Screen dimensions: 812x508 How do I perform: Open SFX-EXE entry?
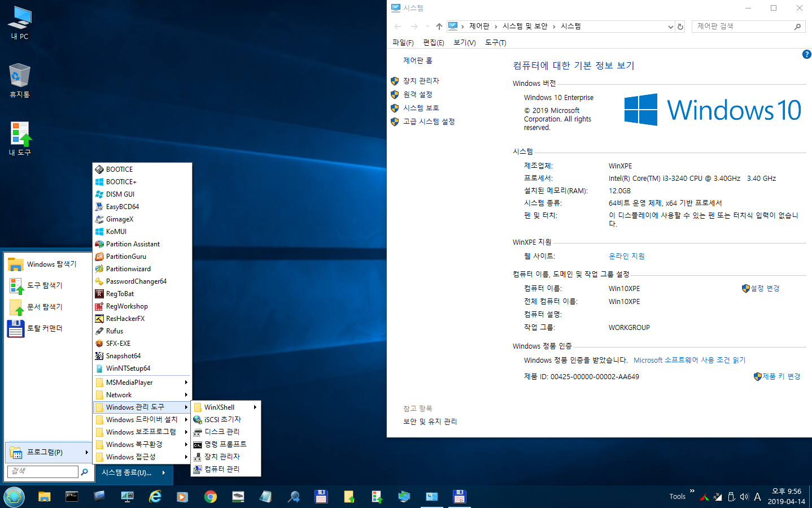click(x=142, y=343)
